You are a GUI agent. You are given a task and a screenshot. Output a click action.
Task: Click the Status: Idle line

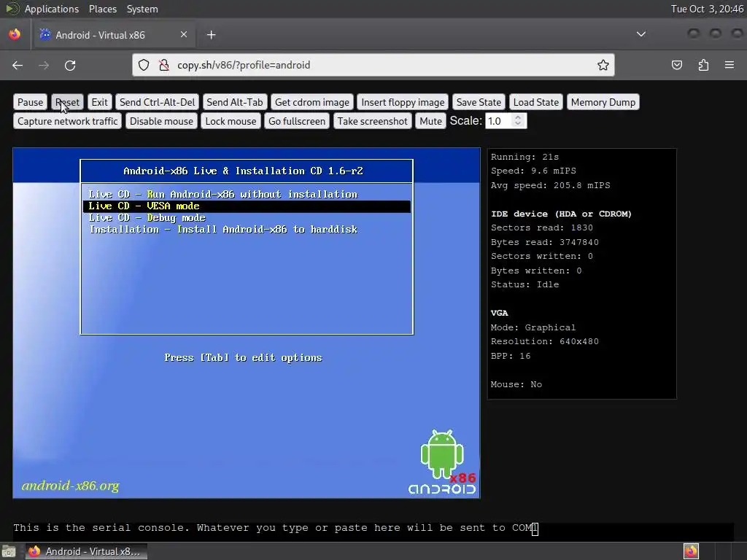pyautogui.click(x=525, y=284)
